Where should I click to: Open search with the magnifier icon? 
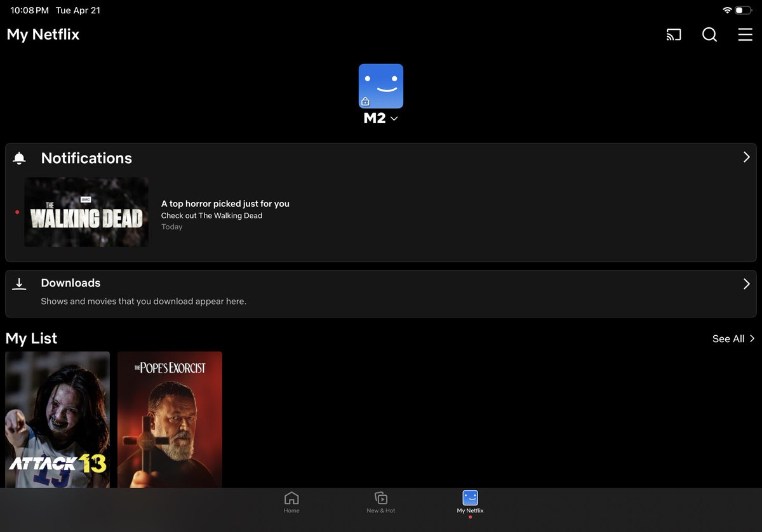click(x=709, y=35)
